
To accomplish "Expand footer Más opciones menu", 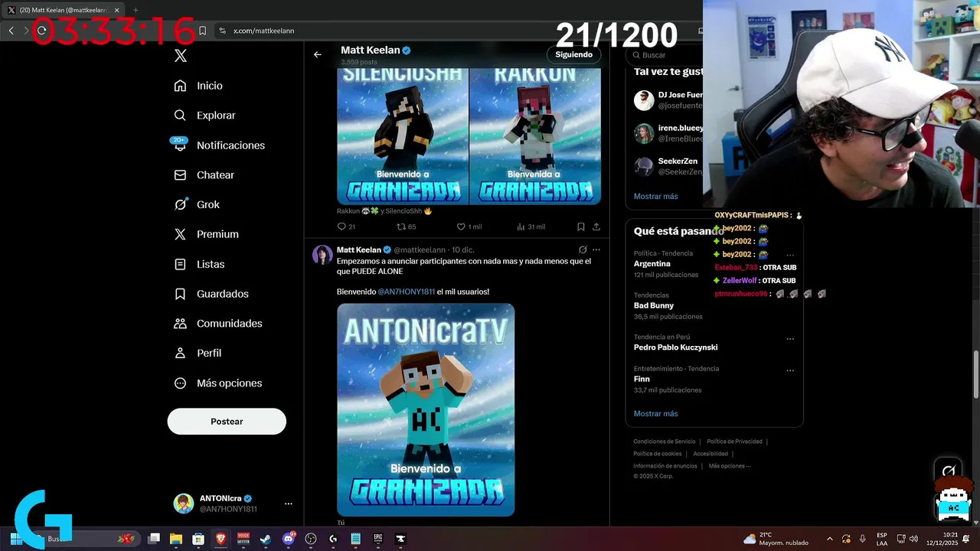I will [730, 466].
